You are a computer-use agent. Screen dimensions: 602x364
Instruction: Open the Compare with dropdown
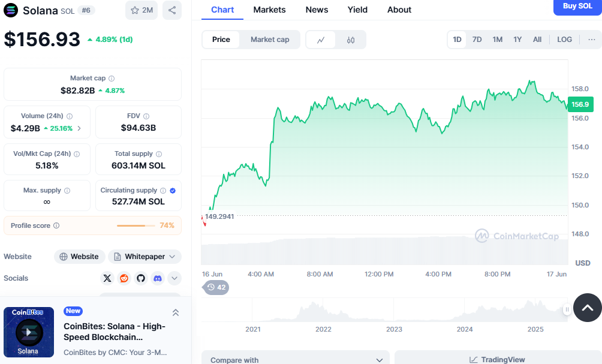click(296, 360)
